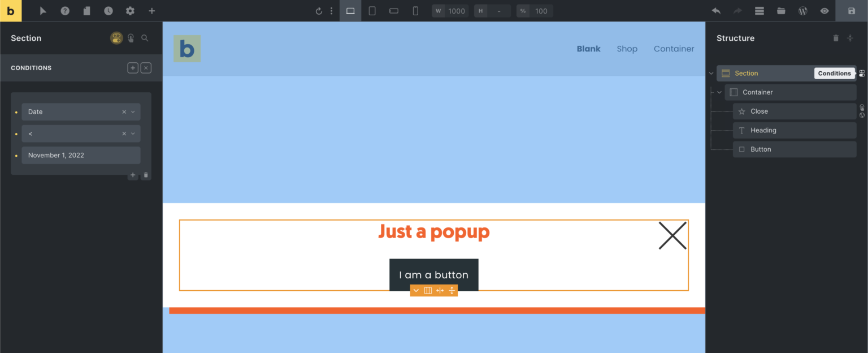Click the WordPress logo icon

(x=802, y=11)
